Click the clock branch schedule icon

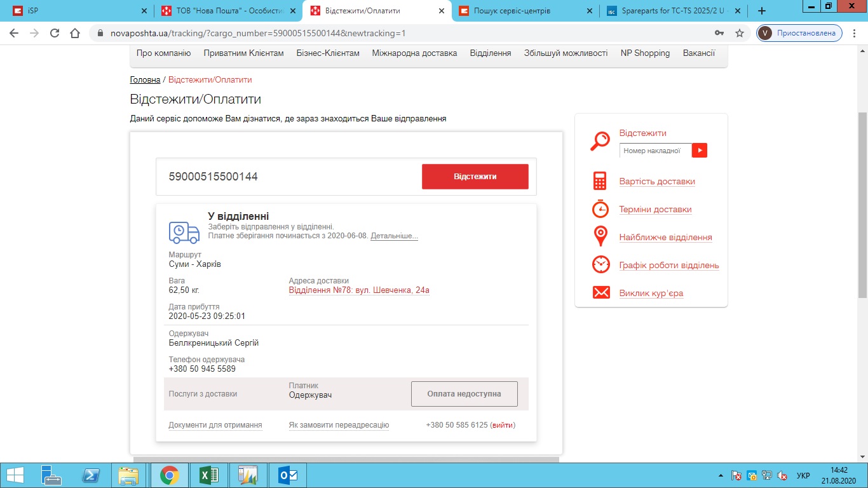pos(600,264)
